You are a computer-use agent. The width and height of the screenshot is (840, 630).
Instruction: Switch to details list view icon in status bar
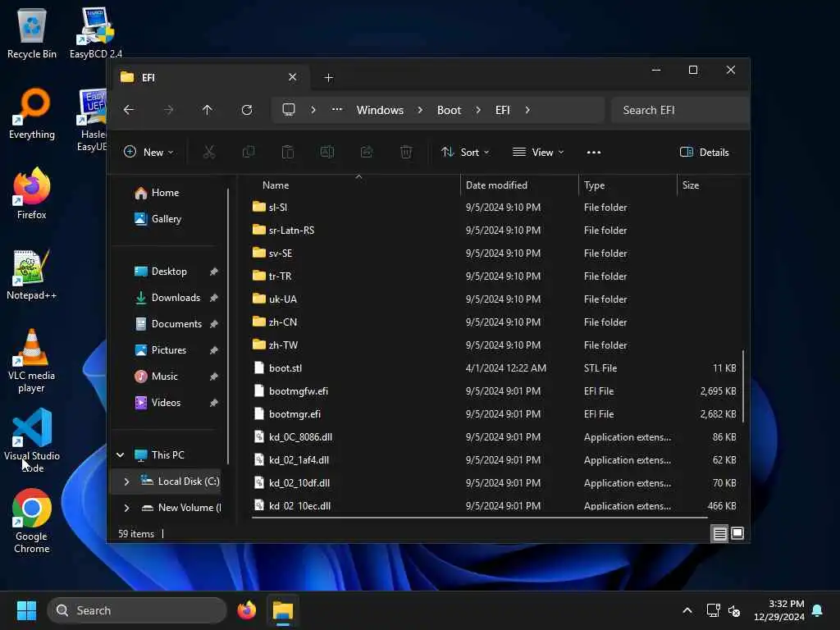(x=719, y=533)
